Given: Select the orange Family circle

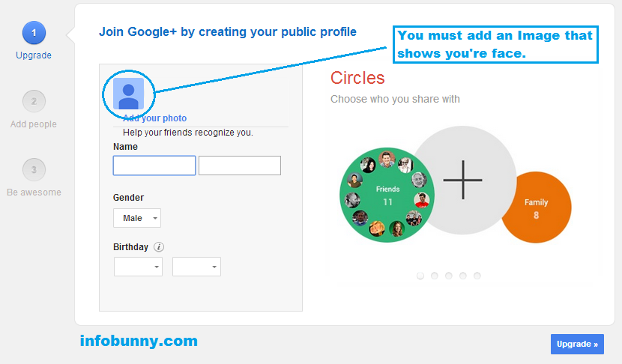Looking at the screenshot, I should pos(537,207).
